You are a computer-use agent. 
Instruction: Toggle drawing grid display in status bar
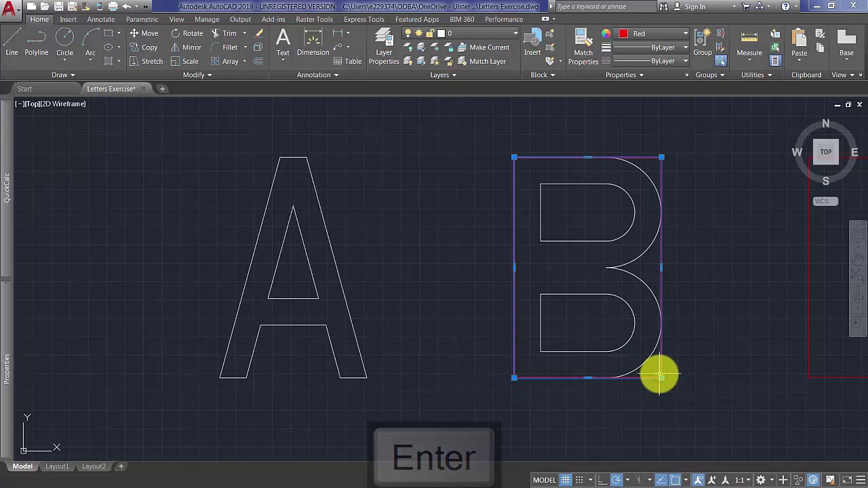point(566,480)
